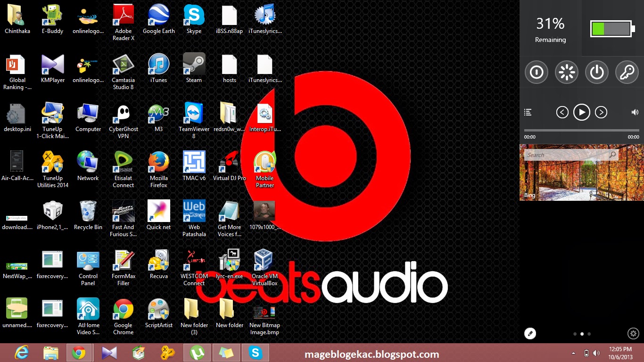Click the sidebar restart spinner button

(567, 73)
